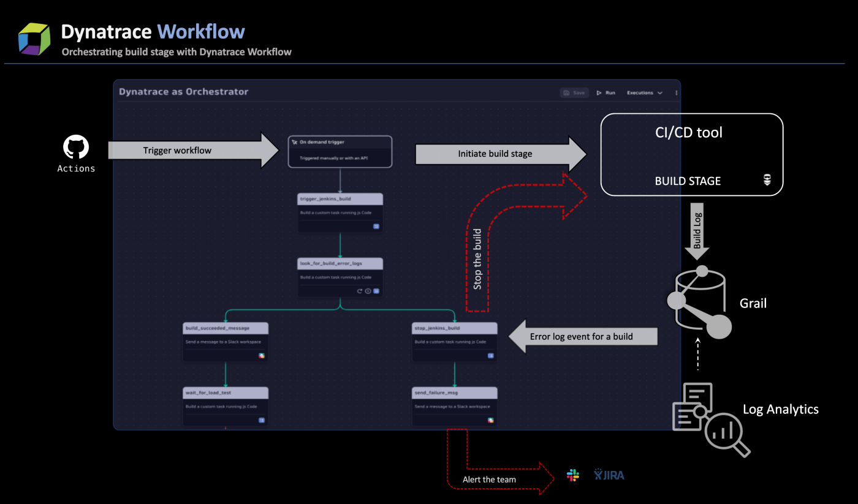Screen dimensions: 858x504
Task: Select the stop_jenkins_build node card
Action: 454,342
